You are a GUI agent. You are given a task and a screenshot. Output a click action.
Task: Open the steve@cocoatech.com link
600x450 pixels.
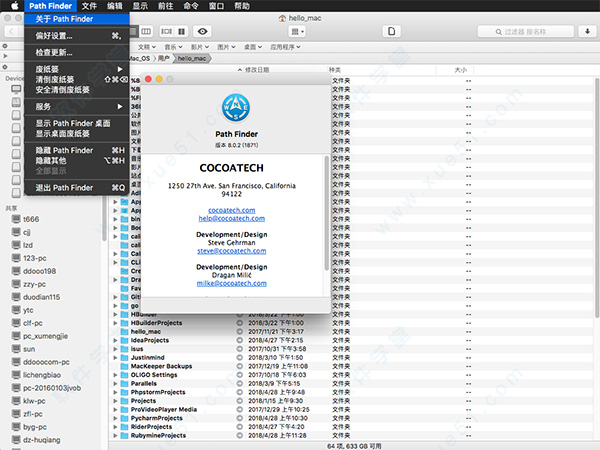(232, 251)
